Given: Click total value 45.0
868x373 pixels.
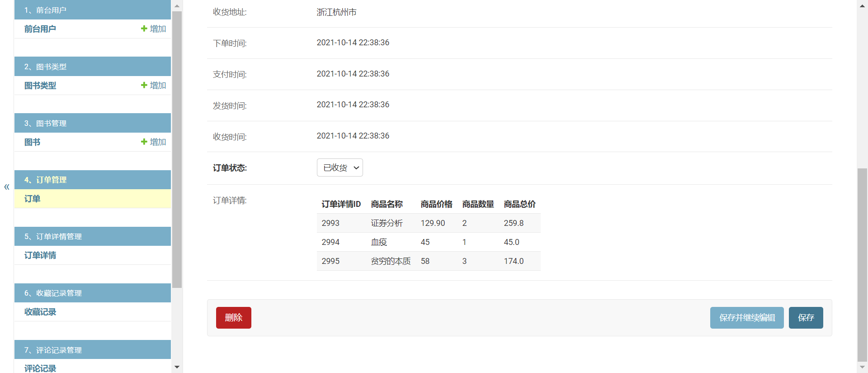Looking at the screenshot, I should 512,242.
